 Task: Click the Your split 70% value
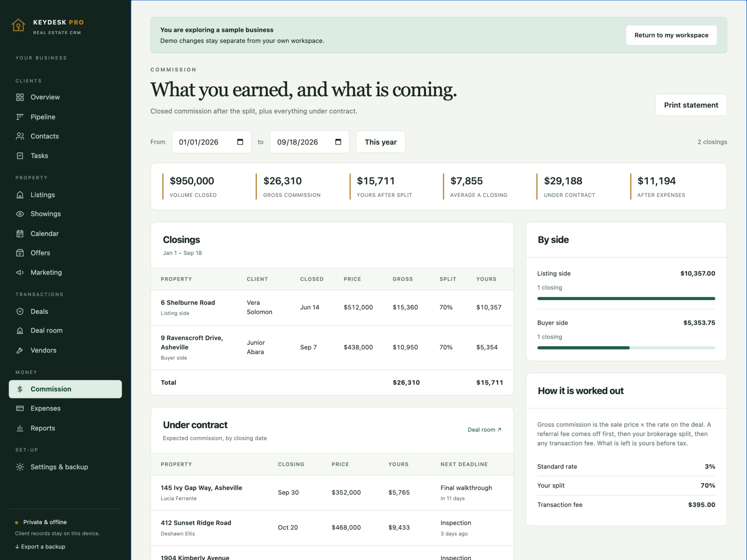[708, 485]
